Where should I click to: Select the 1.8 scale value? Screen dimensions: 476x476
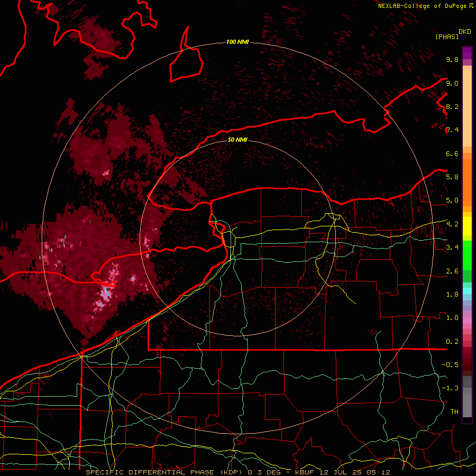(452, 295)
